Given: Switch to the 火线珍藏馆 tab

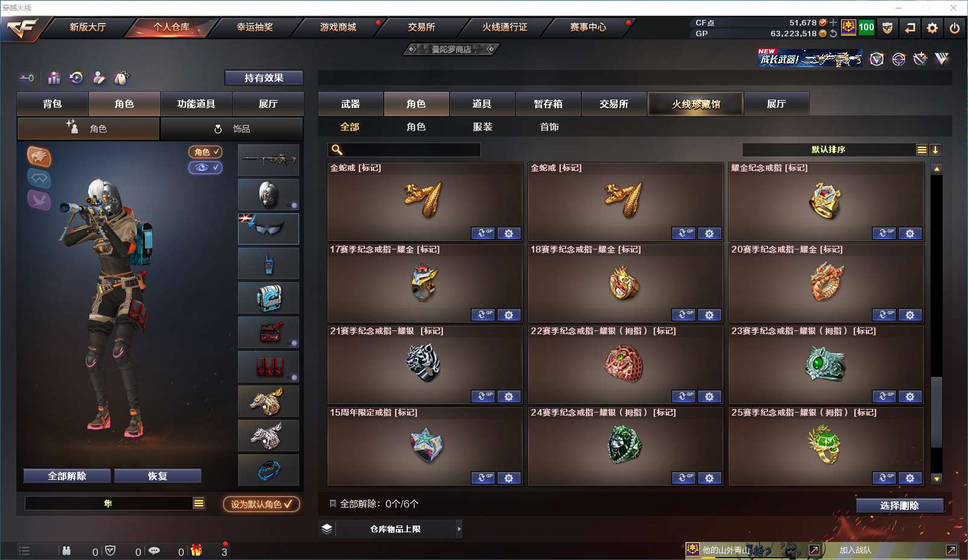Looking at the screenshot, I should click(x=695, y=104).
